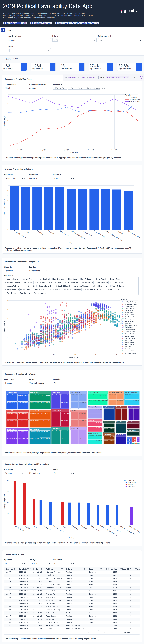
Task: Open the Survey Date Range dropdown
Action: coord(28,40)
